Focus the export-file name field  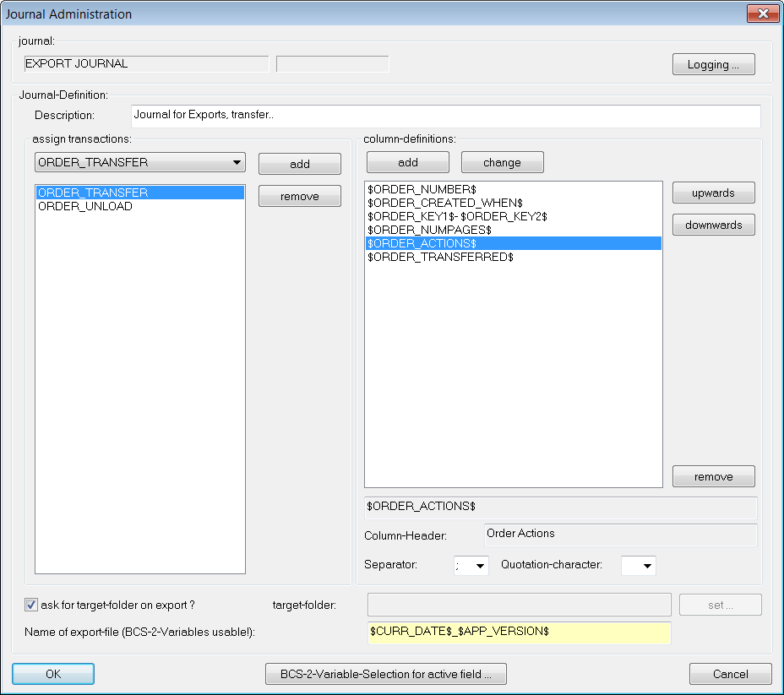519,633
